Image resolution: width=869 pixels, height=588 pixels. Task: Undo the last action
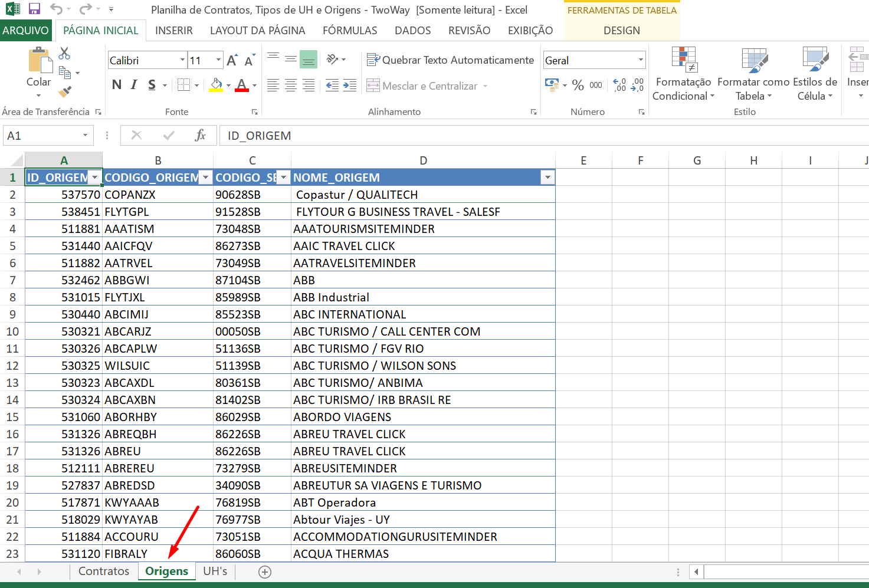coord(57,9)
